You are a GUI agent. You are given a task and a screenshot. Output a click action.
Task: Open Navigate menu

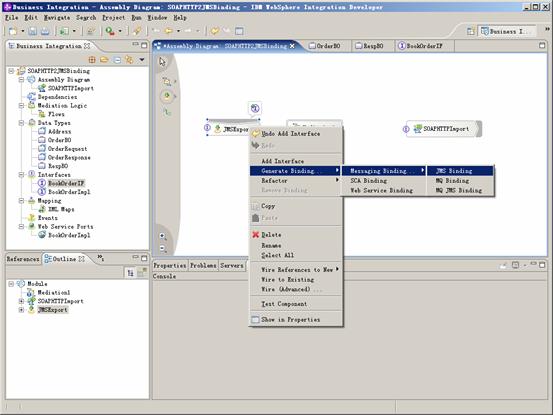click(57, 17)
